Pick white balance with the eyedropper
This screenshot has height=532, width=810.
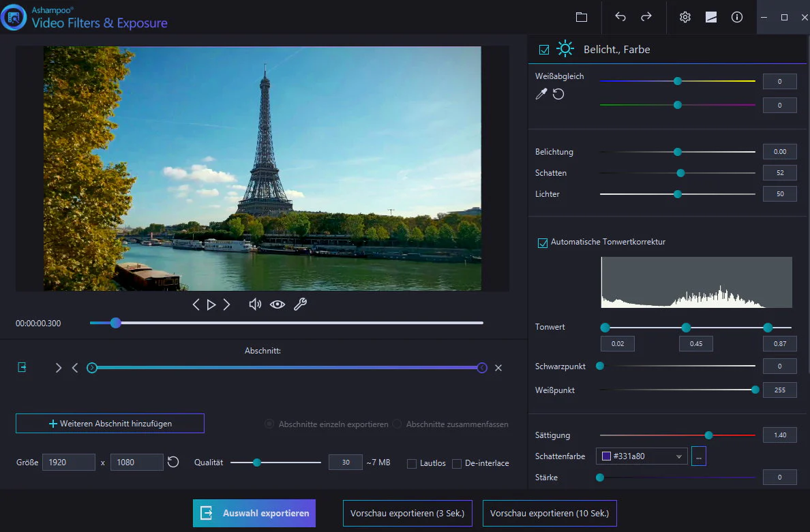[541, 94]
